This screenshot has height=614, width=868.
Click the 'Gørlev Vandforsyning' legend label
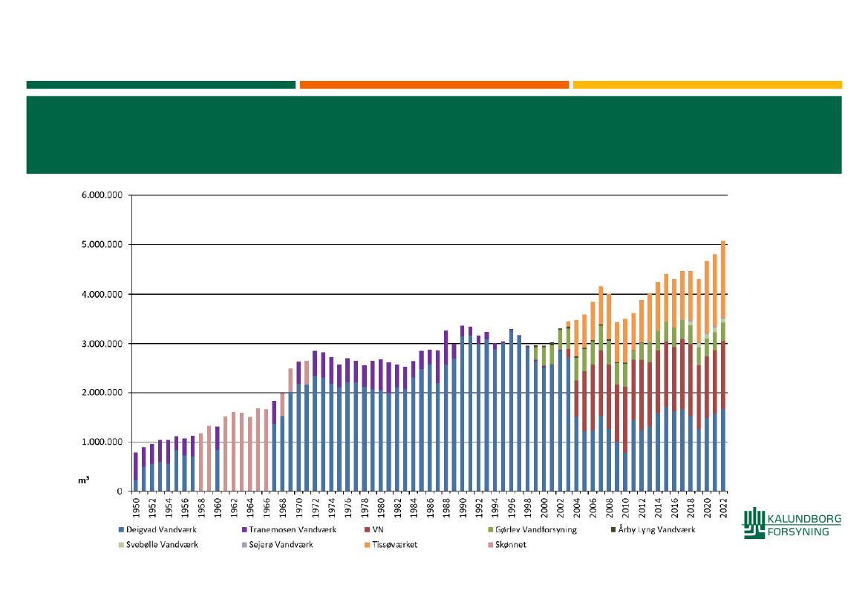point(536,530)
